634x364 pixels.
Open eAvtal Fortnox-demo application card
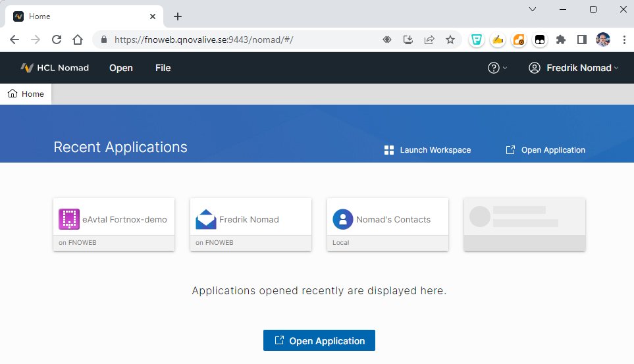(114, 224)
